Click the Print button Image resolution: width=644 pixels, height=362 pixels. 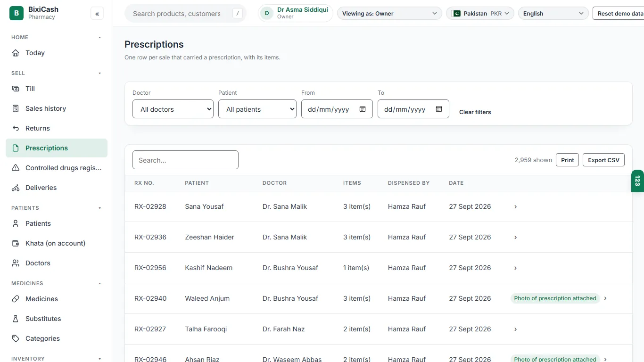(568, 160)
